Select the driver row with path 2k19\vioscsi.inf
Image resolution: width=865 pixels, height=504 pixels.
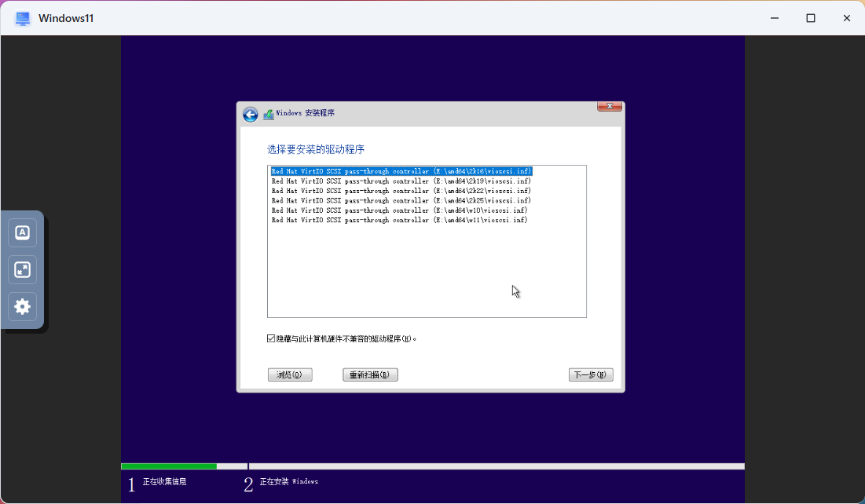pos(401,181)
